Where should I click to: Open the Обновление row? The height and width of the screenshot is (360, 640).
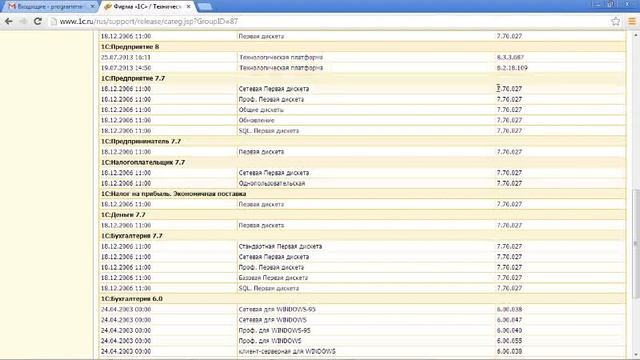pos(256,120)
